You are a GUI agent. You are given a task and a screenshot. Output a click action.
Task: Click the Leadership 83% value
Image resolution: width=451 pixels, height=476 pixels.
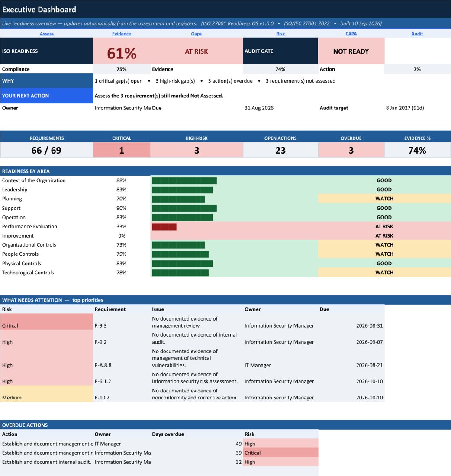(x=122, y=190)
